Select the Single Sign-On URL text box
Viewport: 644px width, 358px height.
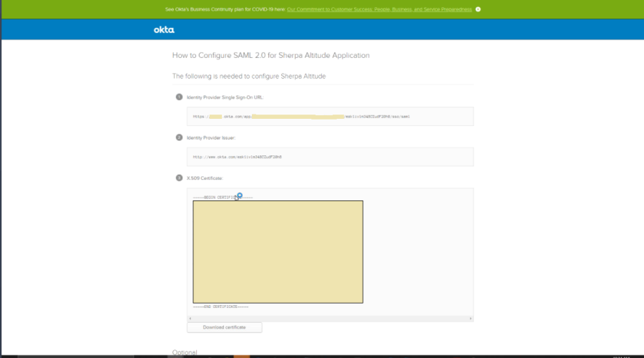point(330,116)
